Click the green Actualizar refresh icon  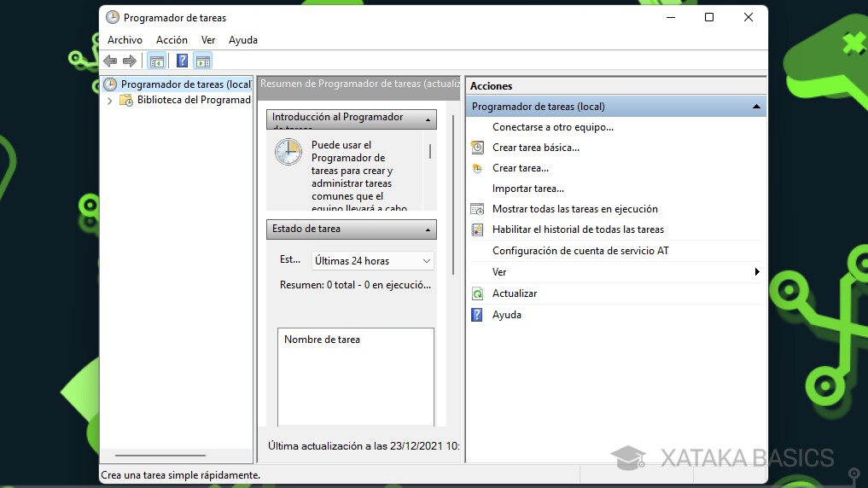click(x=477, y=293)
